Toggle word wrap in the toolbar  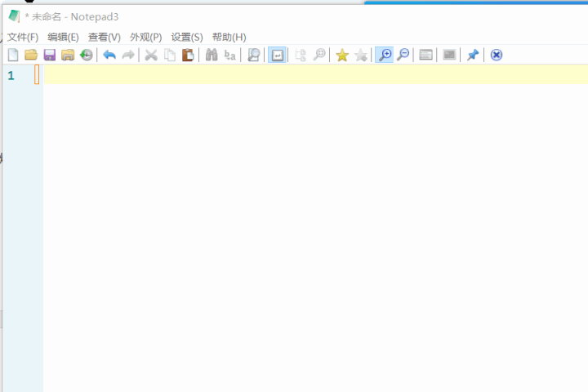[277, 55]
